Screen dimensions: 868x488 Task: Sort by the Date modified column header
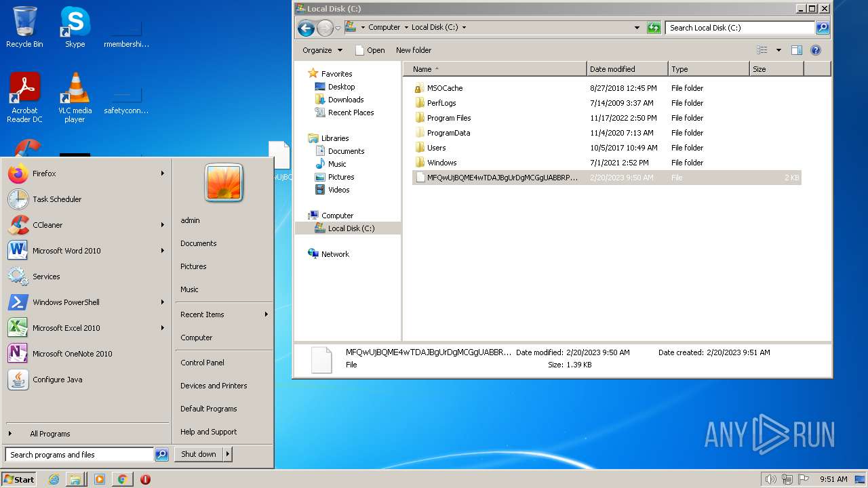[627, 69]
